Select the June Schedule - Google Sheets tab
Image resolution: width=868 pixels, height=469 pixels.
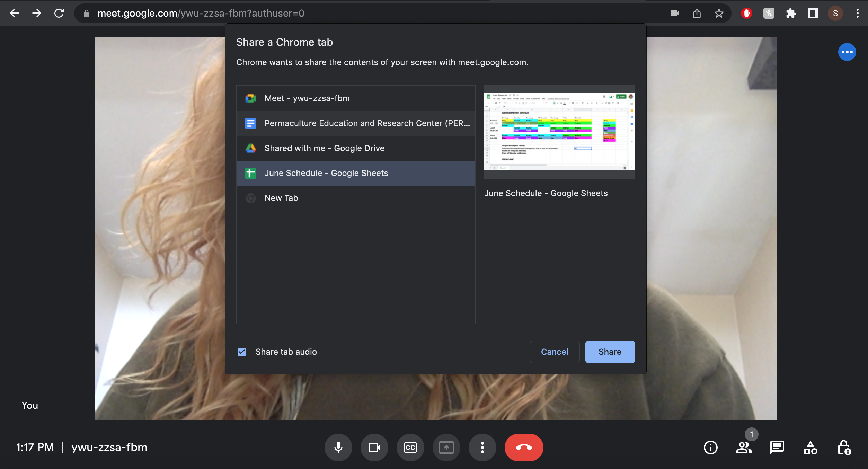[x=356, y=173]
